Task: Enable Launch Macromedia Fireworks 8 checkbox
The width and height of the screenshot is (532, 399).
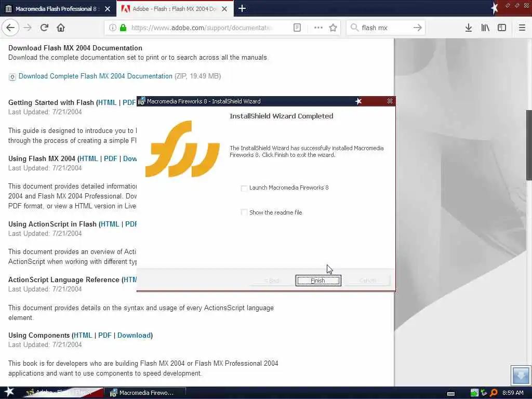Action: [244, 188]
